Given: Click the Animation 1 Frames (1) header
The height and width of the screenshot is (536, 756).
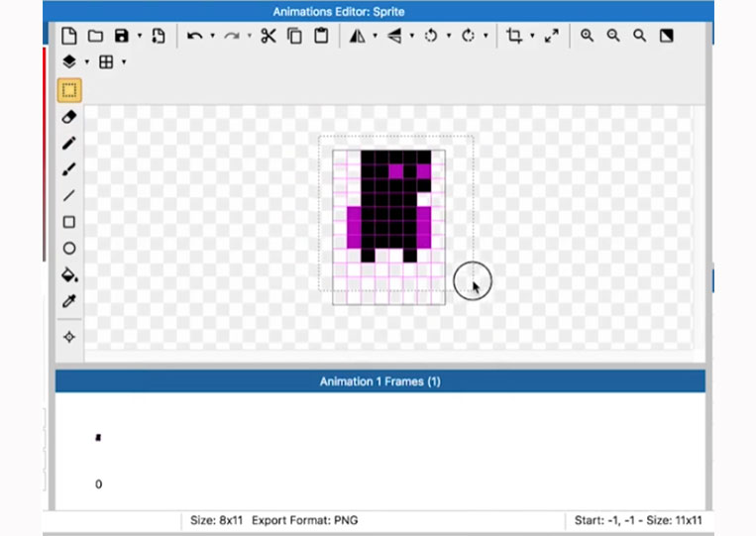Looking at the screenshot, I should pyautogui.click(x=379, y=381).
